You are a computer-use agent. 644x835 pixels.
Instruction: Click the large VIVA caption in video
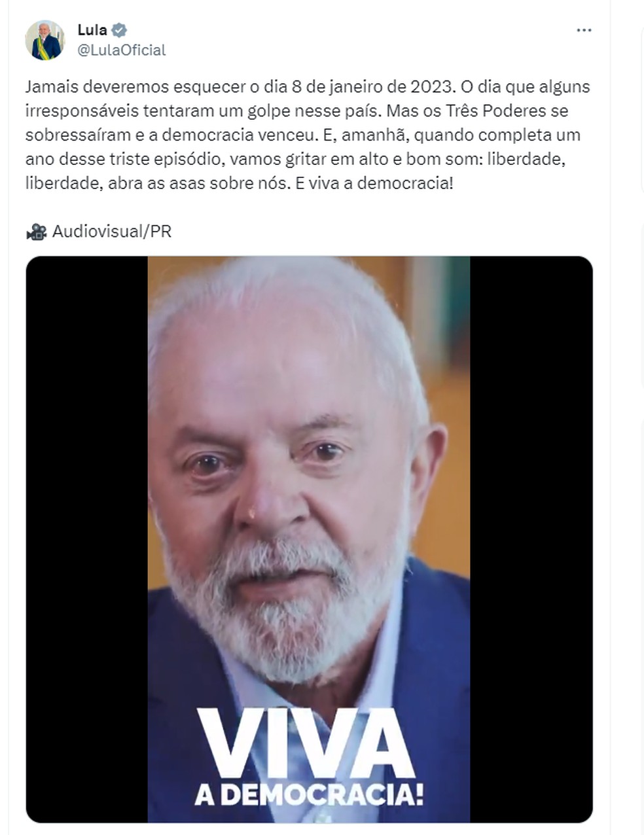click(306, 744)
